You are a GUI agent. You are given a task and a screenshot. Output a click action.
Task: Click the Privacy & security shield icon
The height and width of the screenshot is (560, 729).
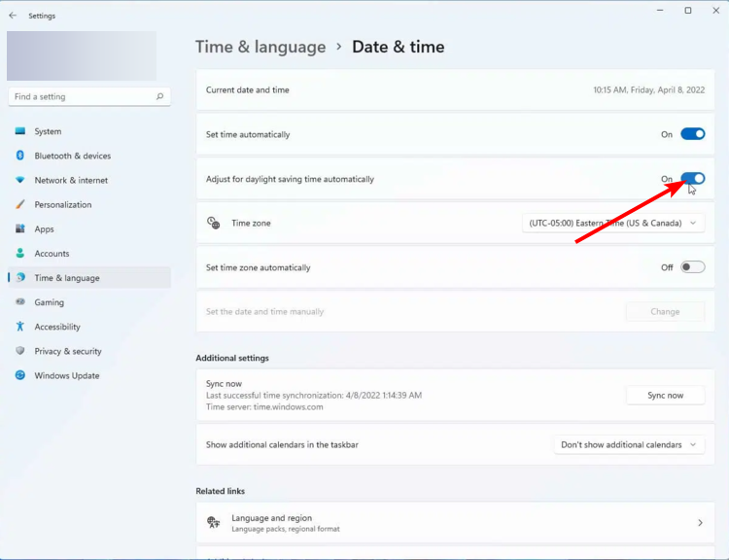20,351
